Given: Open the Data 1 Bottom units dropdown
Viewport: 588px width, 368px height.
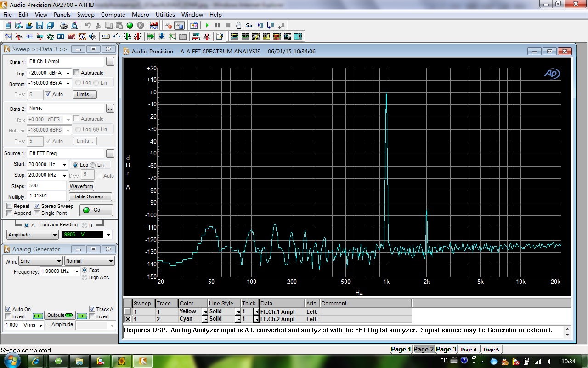Looking at the screenshot, I should pyautogui.click(x=68, y=83).
